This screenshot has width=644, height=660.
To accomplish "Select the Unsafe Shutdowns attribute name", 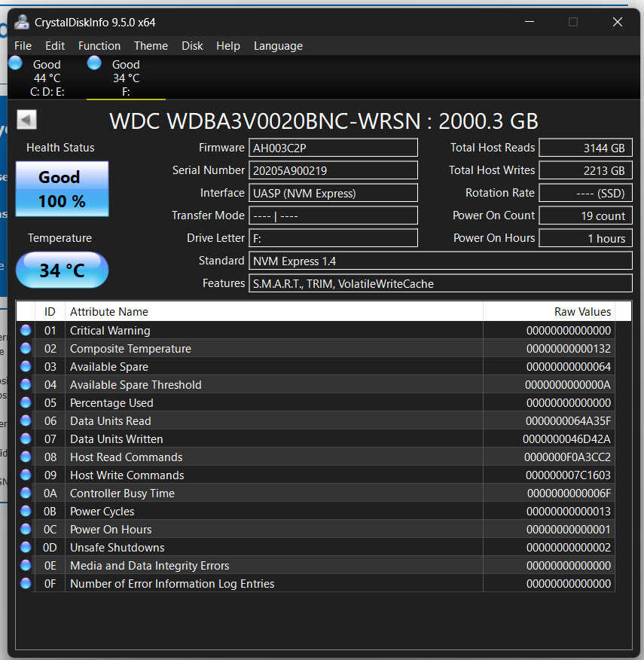I will click(117, 548).
